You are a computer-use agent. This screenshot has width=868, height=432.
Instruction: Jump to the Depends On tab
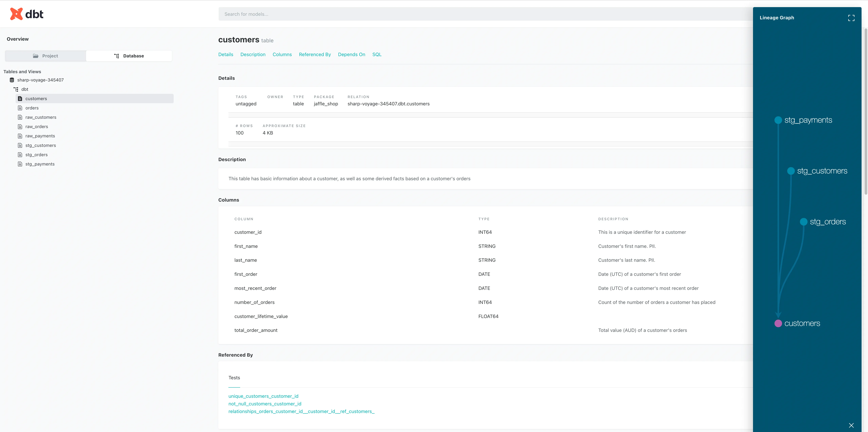point(351,55)
